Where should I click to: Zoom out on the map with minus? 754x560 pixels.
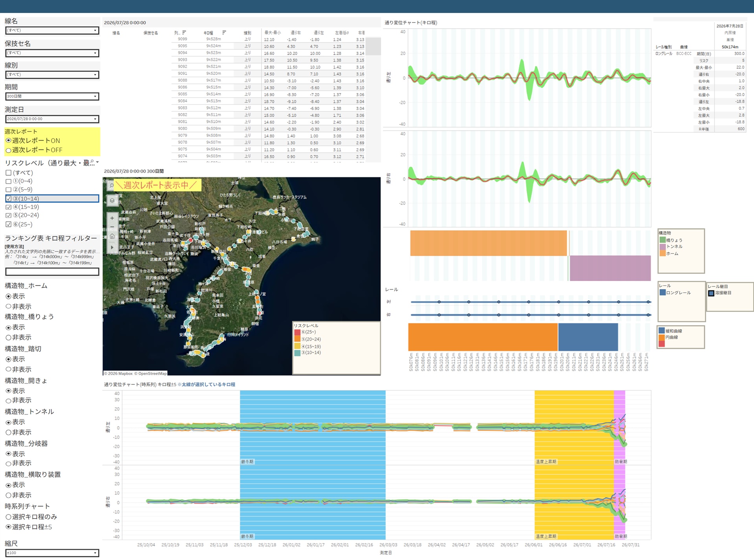click(112, 227)
